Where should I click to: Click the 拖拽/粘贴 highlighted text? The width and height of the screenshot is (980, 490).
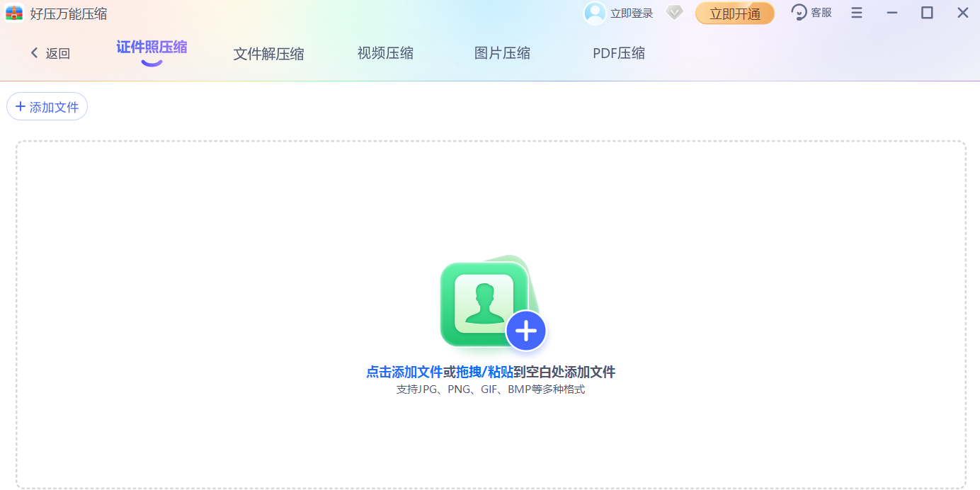point(484,372)
